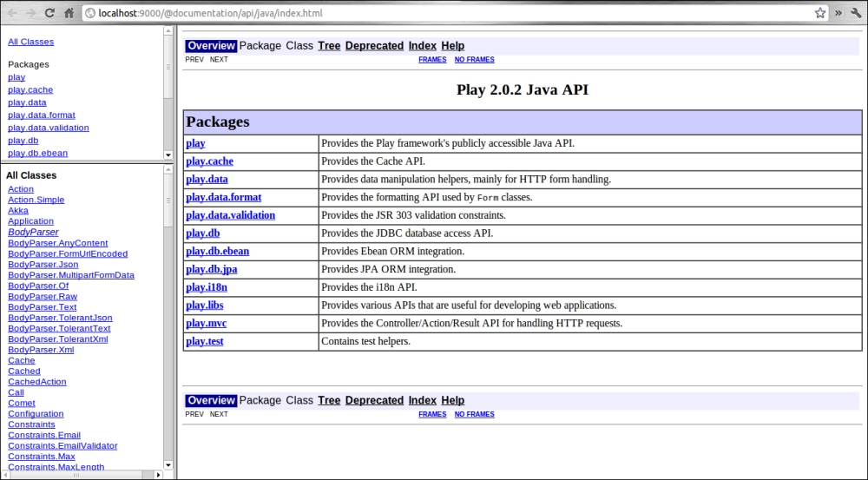Select play.data in left packages list
Image resolution: width=868 pixels, height=480 pixels.
tap(27, 102)
